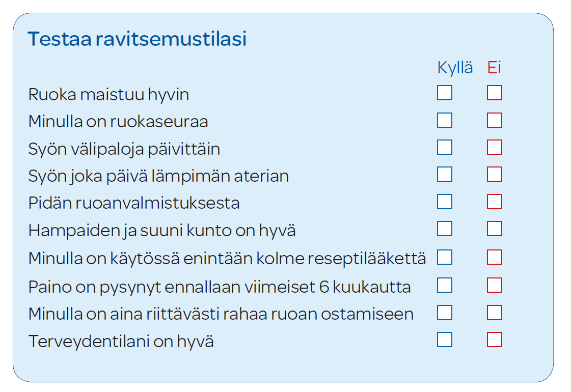The height and width of the screenshot is (392, 571).
Task: Tick Ei for Terveydentilani on hyvä
Action: tap(495, 340)
